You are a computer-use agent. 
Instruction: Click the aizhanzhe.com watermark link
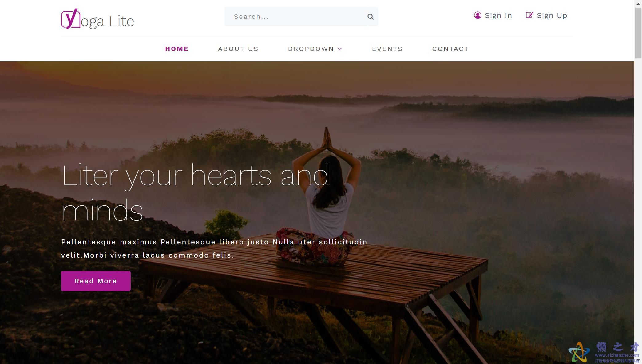617,355
